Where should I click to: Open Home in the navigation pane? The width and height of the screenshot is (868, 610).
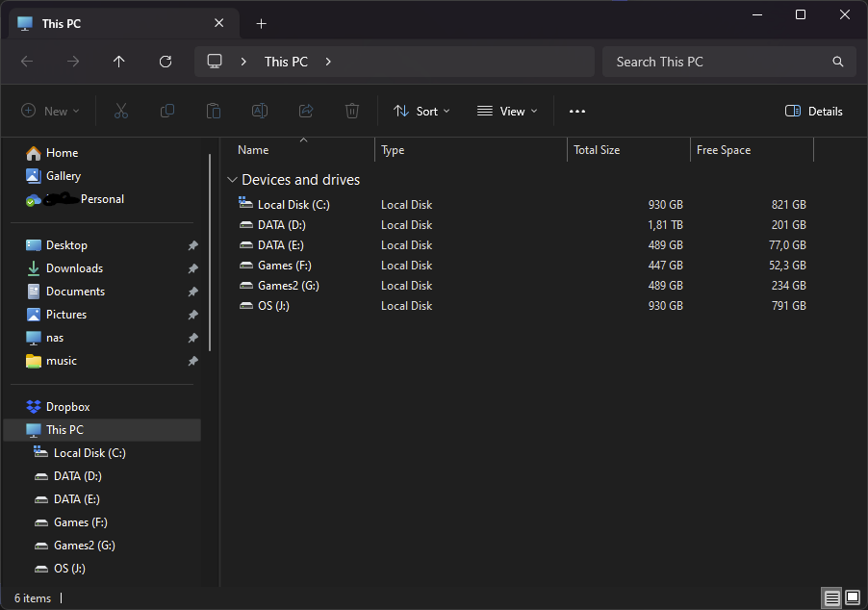click(52, 153)
